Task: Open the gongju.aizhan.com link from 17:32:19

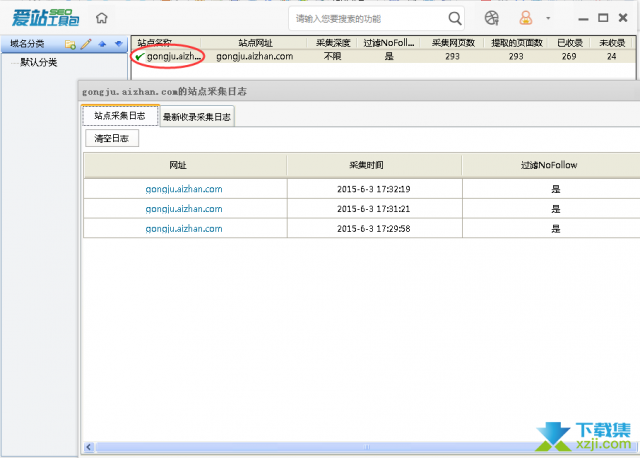Action: click(184, 189)
